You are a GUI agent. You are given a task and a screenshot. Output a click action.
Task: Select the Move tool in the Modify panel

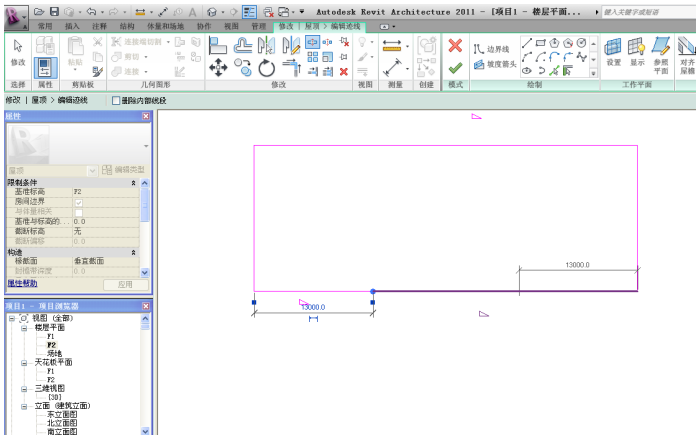(x=219, y=67)
